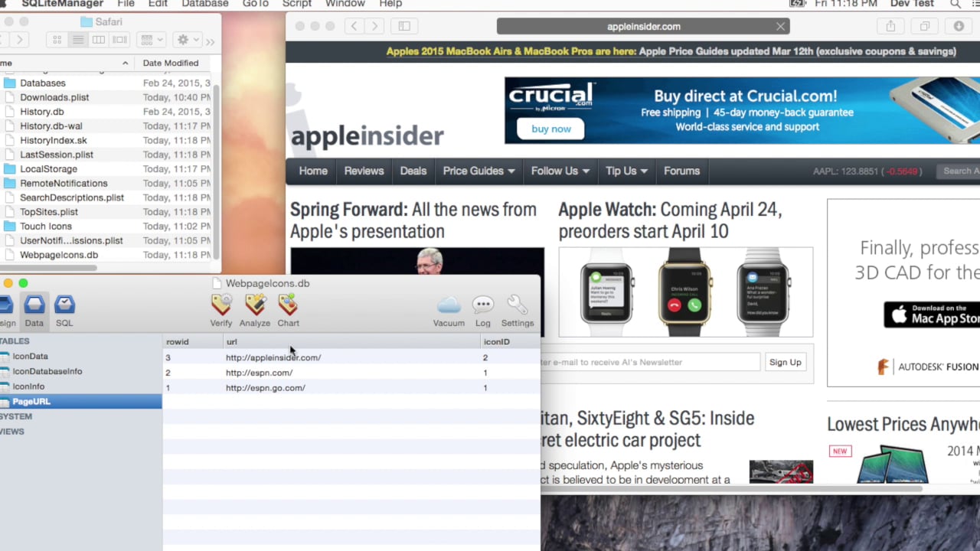Go back in Safari
980x551 pixels.
point(354,26)
